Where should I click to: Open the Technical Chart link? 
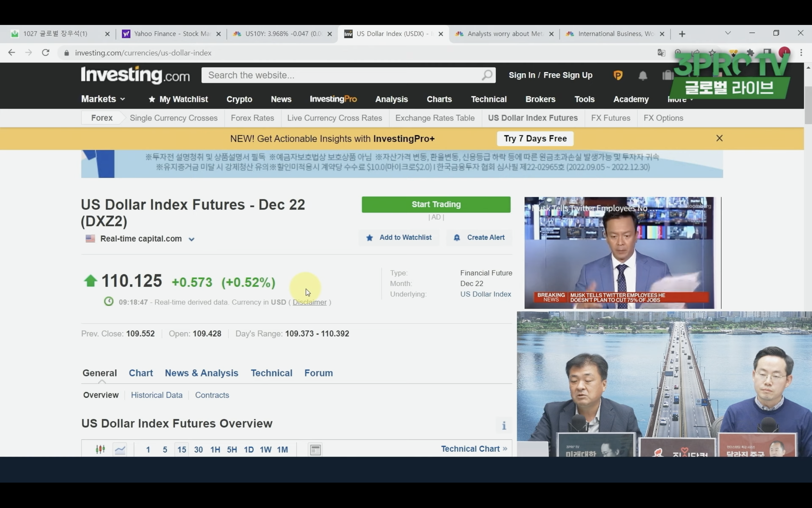pyautogui.click(x=474, y=449)
